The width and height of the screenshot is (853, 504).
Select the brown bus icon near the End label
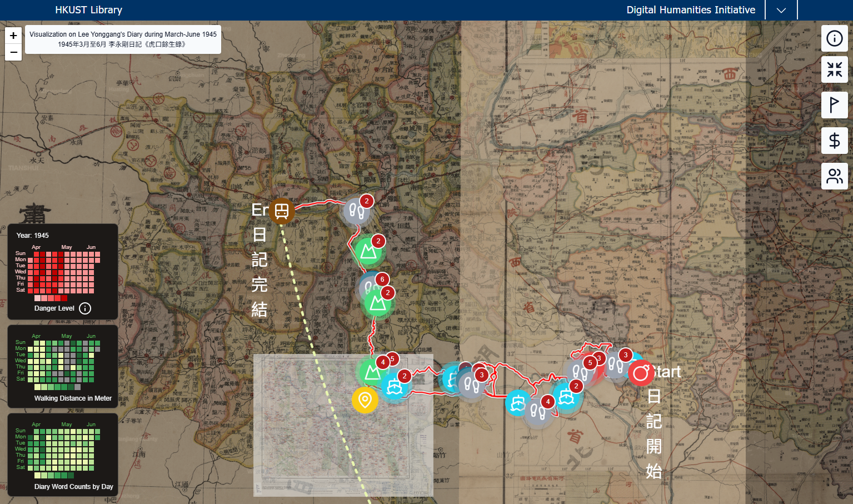(282, 211)
